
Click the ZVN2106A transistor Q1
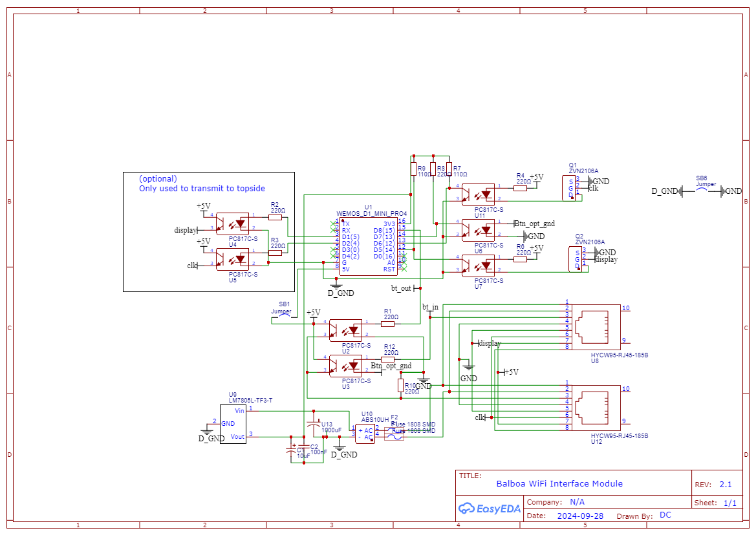(568, 187)
